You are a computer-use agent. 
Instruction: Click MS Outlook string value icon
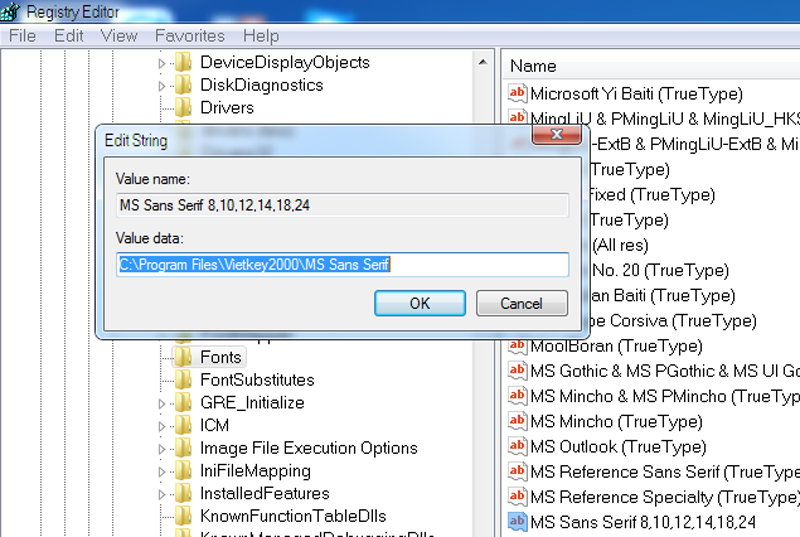[517, 446]
